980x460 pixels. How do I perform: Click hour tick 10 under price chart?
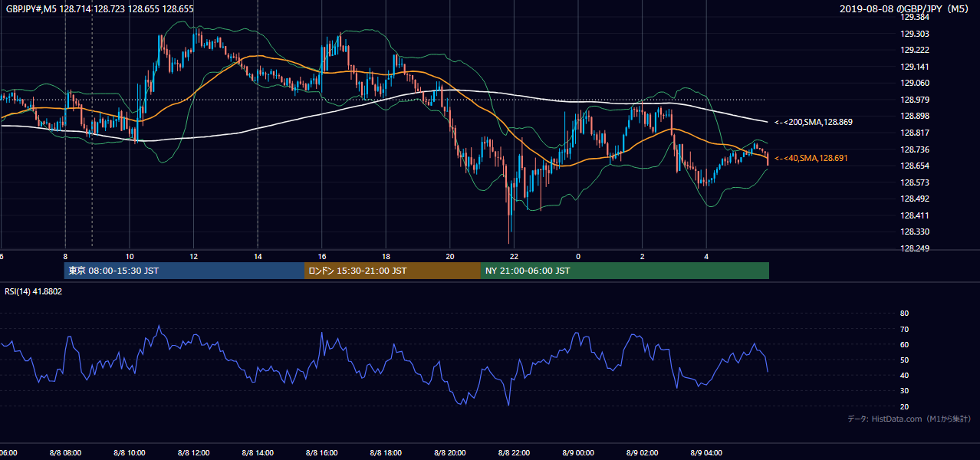coord(130,257)
